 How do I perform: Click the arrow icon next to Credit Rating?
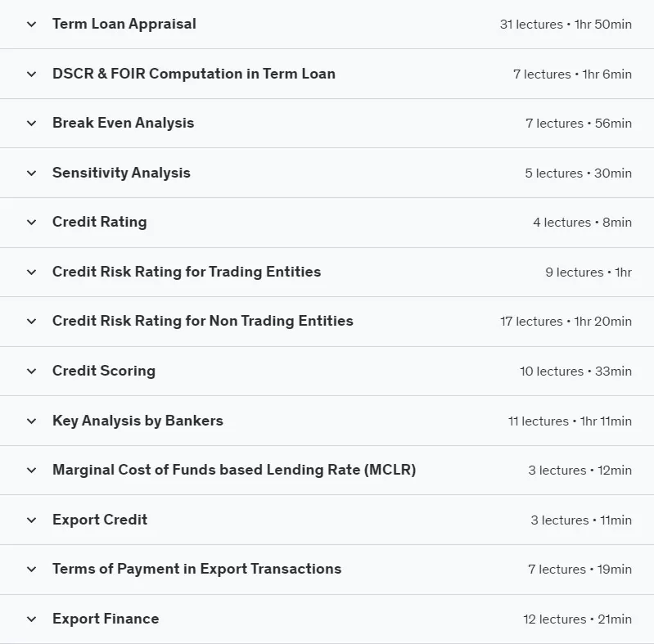[31, 223]
